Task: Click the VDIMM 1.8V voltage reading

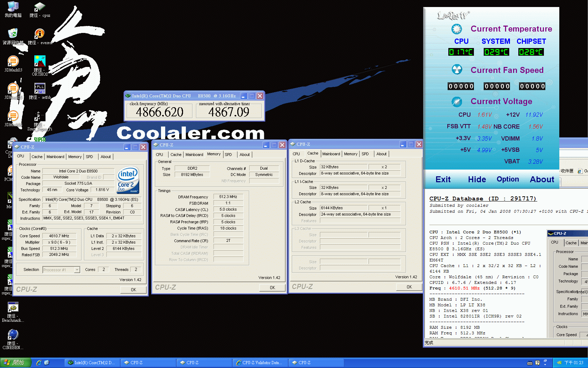Action: coord(537,138)
